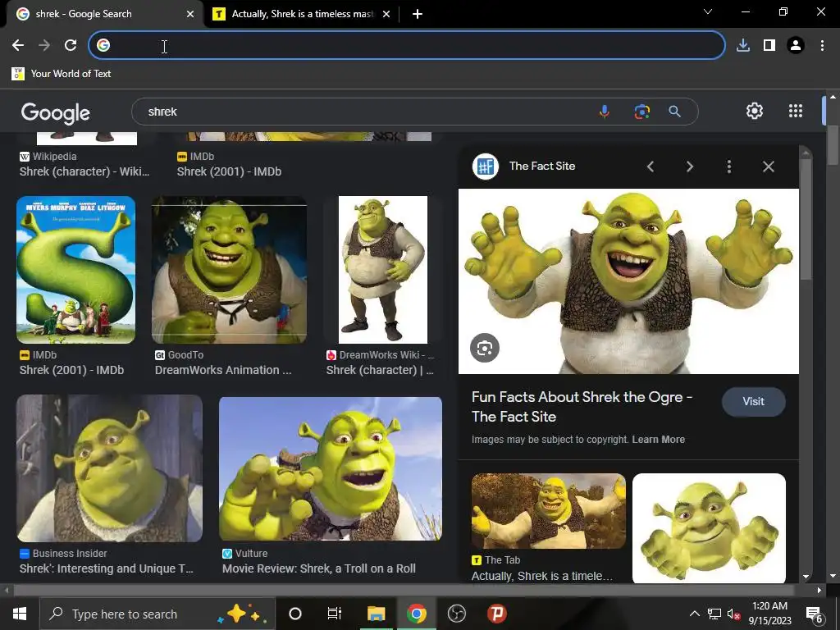Click the magnifier search button in Google box
Screen dimensions: 840x630
674,112
